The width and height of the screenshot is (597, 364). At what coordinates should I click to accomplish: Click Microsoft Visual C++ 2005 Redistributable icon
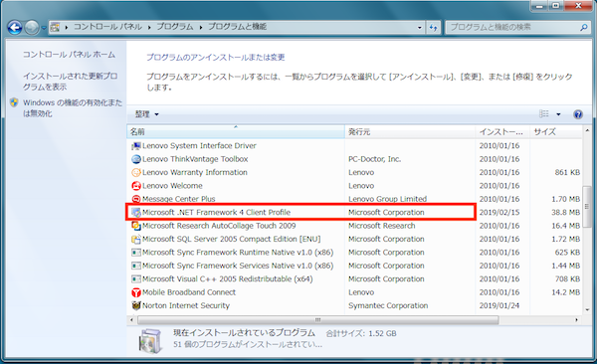(136, 279)
